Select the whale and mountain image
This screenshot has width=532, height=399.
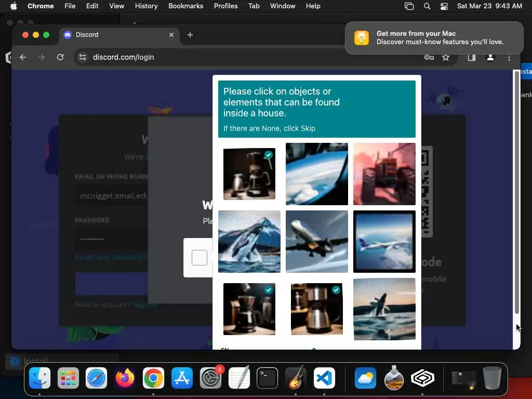tap(249, 242)
